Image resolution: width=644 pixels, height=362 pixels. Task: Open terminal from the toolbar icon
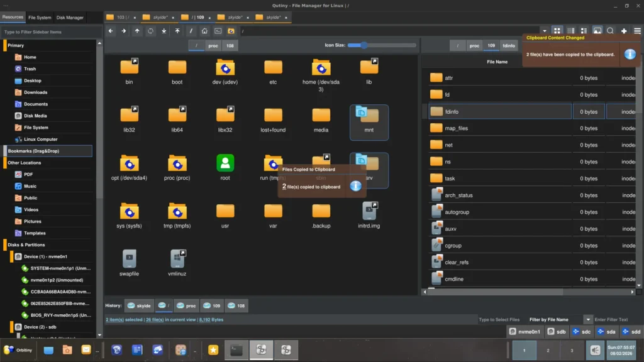coord(218,31)
